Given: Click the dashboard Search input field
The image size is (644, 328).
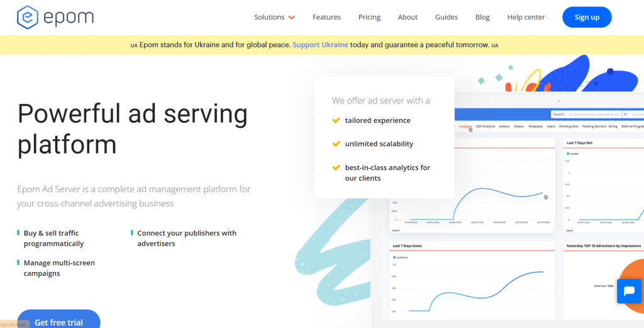Looking at the screenshot, I should point(593,115).
